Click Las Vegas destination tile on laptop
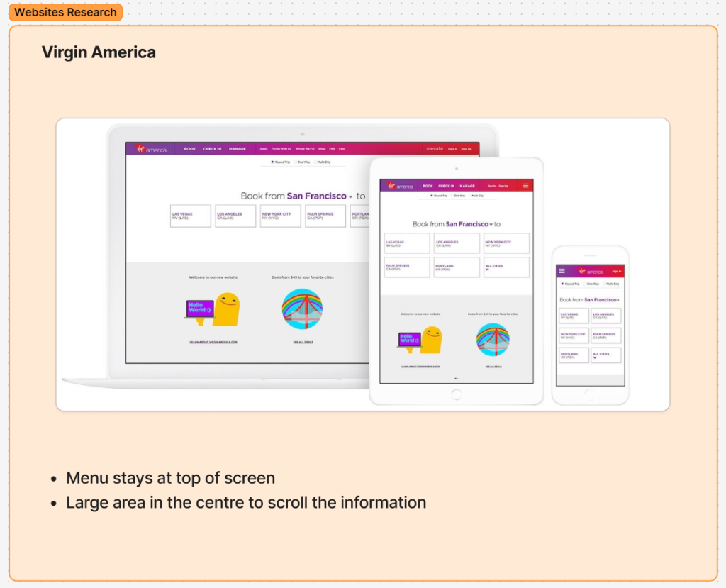726x588 pixels. click(191, 216)
